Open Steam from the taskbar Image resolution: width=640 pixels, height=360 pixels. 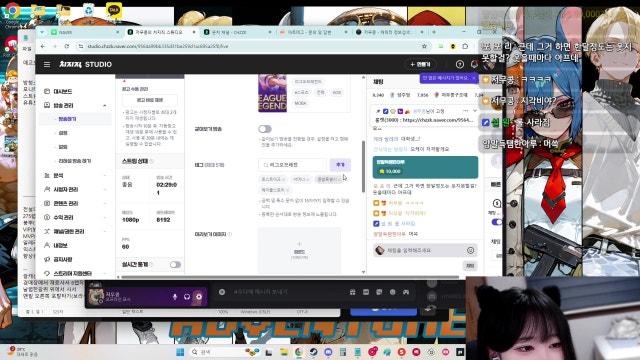pyautogui.click(x=313, y=352)
